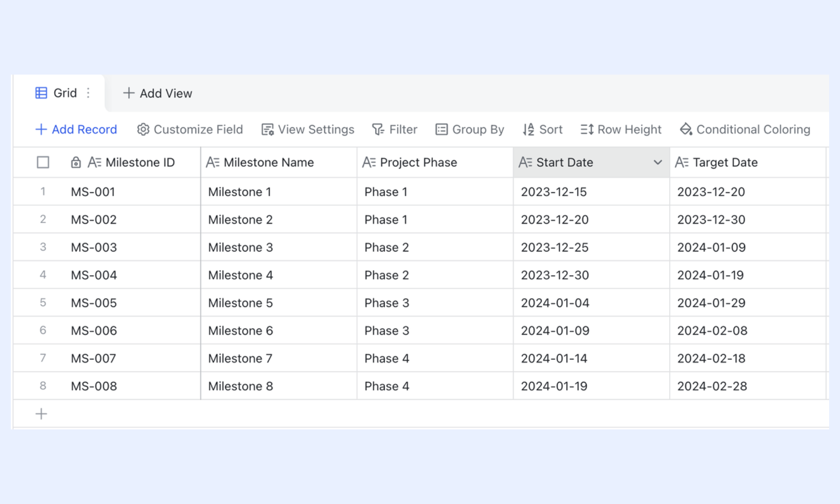Viewport: 840px width, 504px height.
Task: Click the Milestone 3 cell
Action: pyautogui.click(x=279, y=247)
